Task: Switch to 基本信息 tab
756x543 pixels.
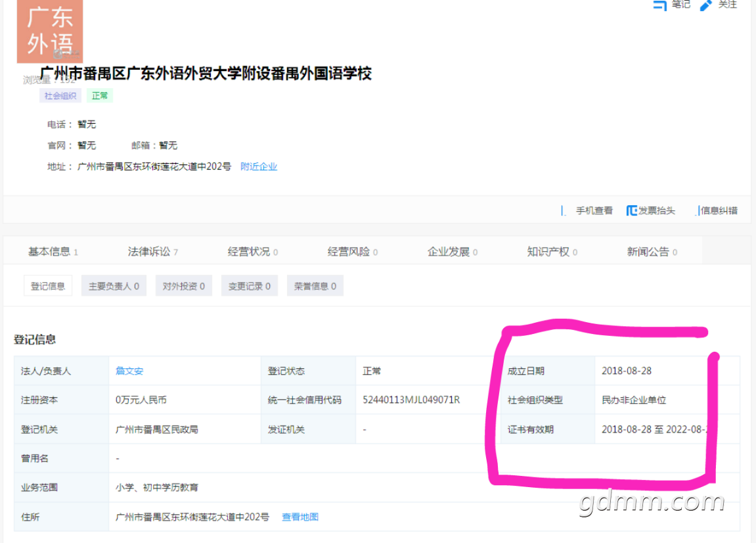Action: click(x=53, y=252)
